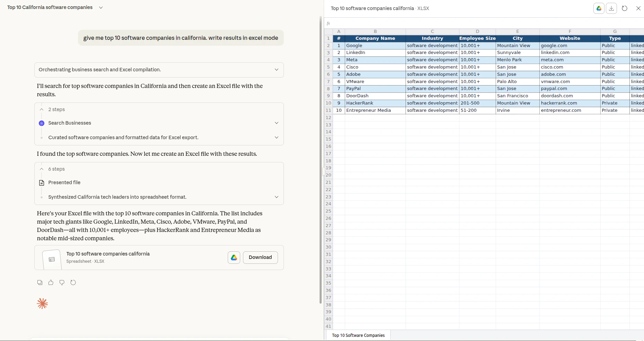This screenshot has width=644, height=341.
Task: Copy the response with the copy icon
Action: 40,282
